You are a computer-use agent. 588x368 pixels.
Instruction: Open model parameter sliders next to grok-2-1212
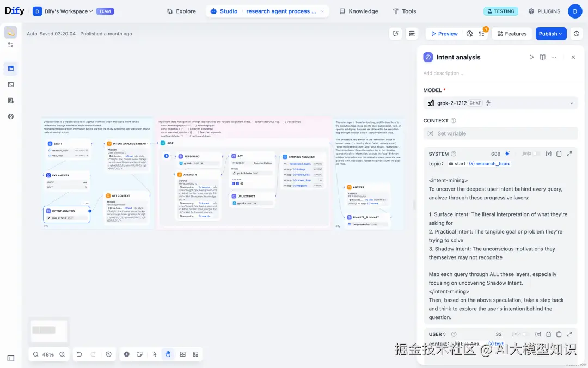coord(488,103)
